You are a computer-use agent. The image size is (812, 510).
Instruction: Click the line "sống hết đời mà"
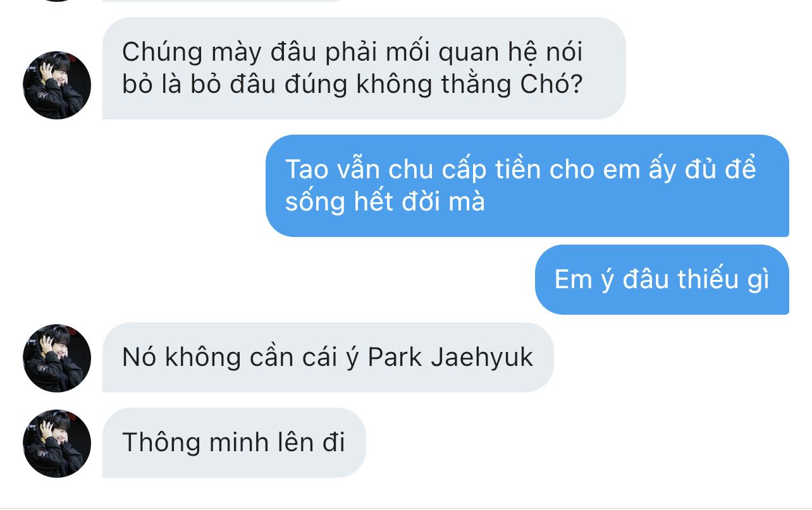tap(385, 202)
